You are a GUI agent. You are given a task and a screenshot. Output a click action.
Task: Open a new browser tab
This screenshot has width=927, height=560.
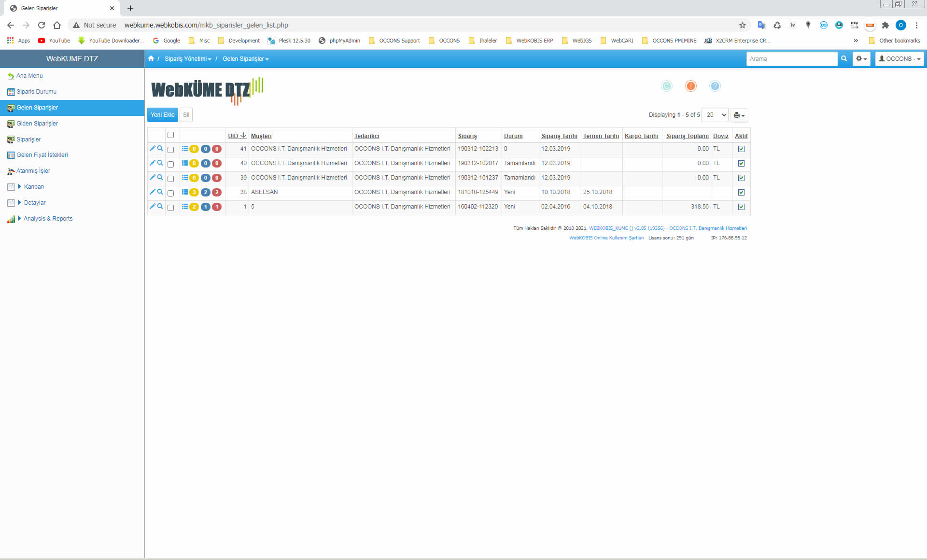click(130, 8)
